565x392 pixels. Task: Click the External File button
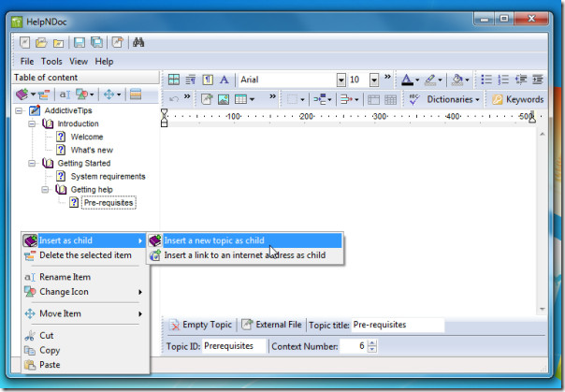click(271, 325)
